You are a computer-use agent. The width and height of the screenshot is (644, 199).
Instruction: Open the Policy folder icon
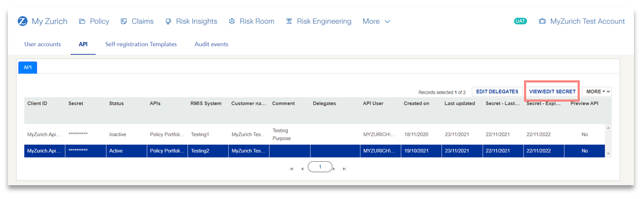pyautogui.click(x=82, y=22)
